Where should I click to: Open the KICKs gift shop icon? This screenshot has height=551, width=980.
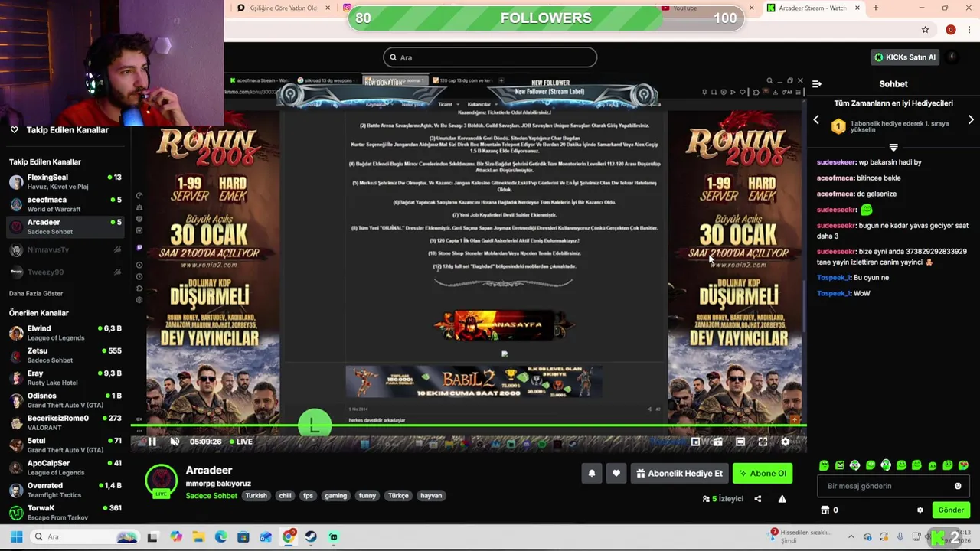825,510
